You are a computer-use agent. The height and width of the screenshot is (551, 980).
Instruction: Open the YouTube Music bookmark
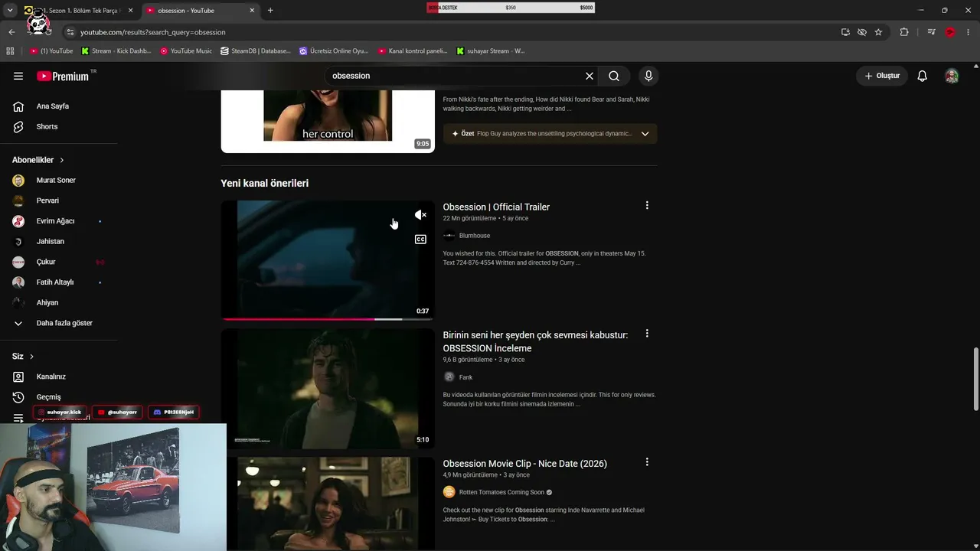point(186,51)
